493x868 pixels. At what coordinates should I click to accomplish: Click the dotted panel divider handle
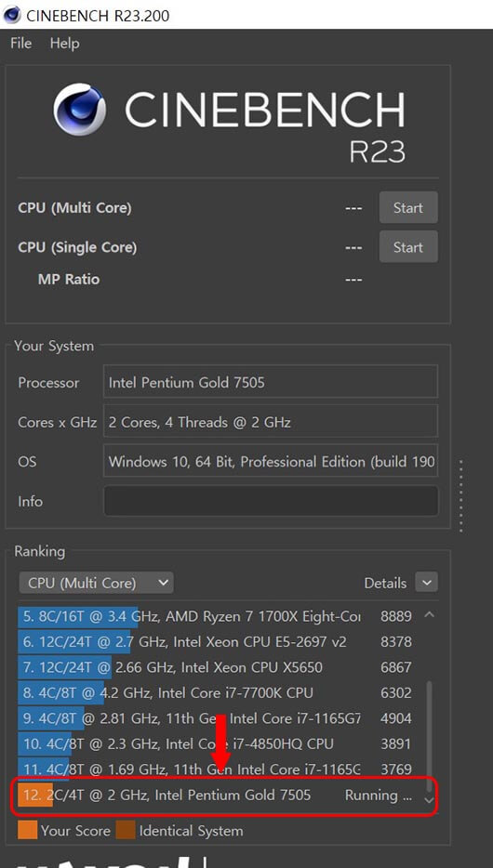[x=460, y=495]
